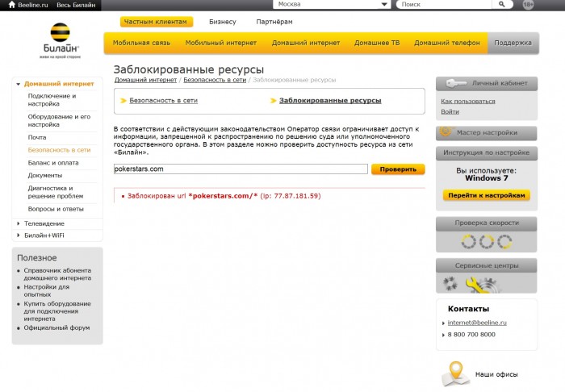Open the Домашнее ТВ menu
The image size is (565, 392).
pyautogui.click(x=377, y=43)
